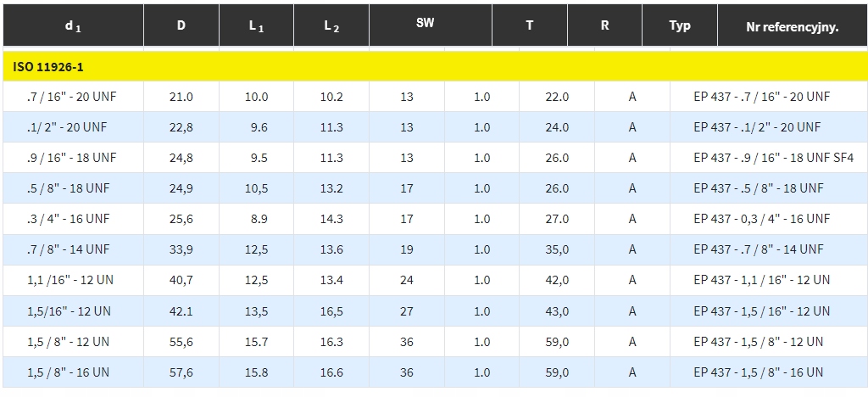Click reference EP 437 - 1,5 / 8" - 16 UN
This screenshot has height=397, width=868.
click(758, 372)
